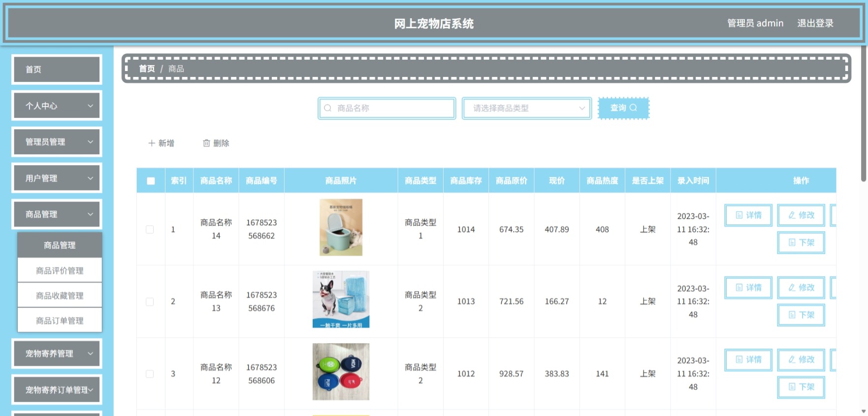Go to 首页 in the sidebar
The image size is (868, 416).
click(x=57, y=69)
